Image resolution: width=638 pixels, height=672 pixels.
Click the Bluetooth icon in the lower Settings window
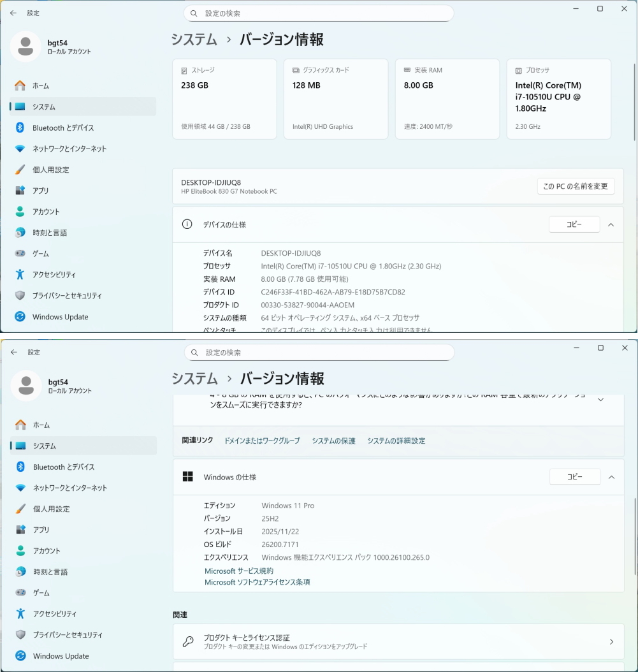20,467
